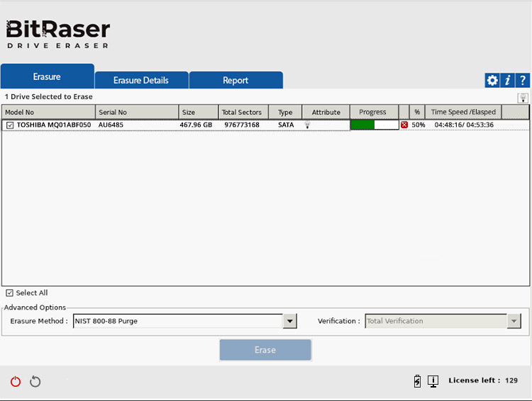Click the battery charging status icon
The image size is (532, 401).
(x=417, y=380)
